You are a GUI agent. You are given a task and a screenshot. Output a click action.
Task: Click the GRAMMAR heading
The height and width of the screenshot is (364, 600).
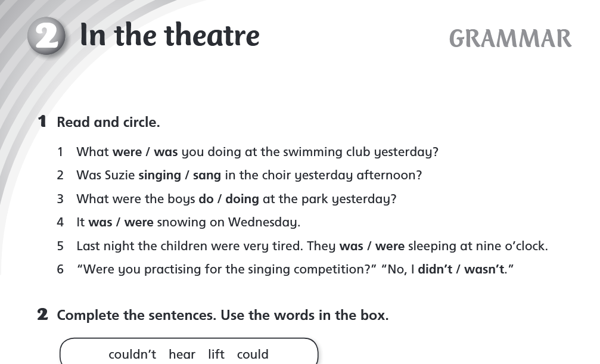(510, 39)
